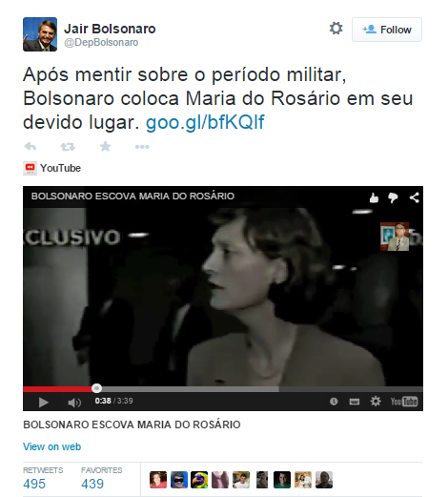448x497 pixels.
Task: Open video quality settings gear
Action: 376,401
